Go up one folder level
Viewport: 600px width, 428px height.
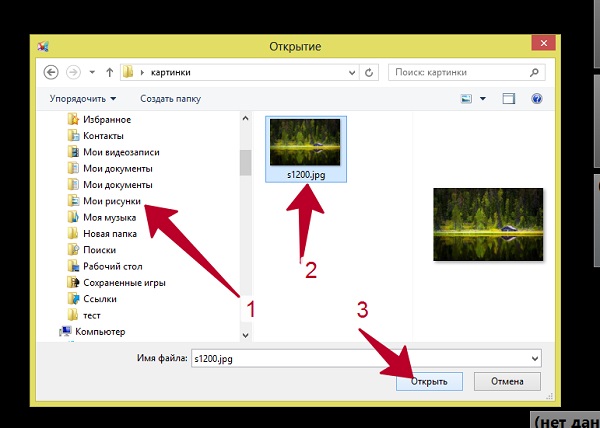110,72
